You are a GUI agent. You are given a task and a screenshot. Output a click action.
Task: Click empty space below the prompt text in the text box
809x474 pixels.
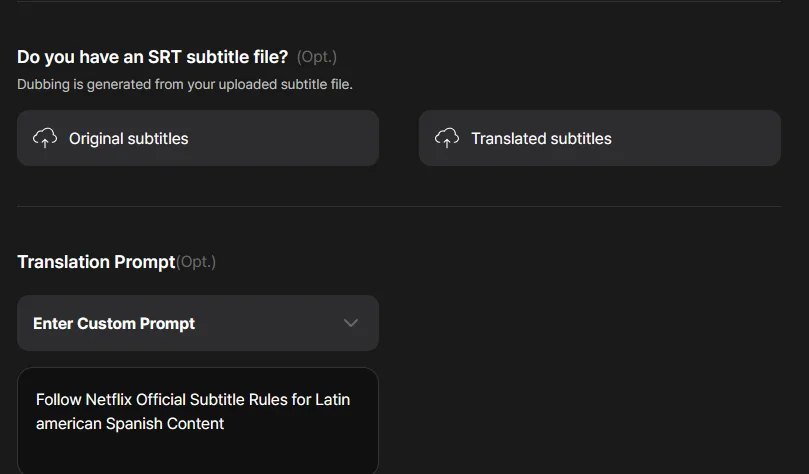click(x=198, y=455)
